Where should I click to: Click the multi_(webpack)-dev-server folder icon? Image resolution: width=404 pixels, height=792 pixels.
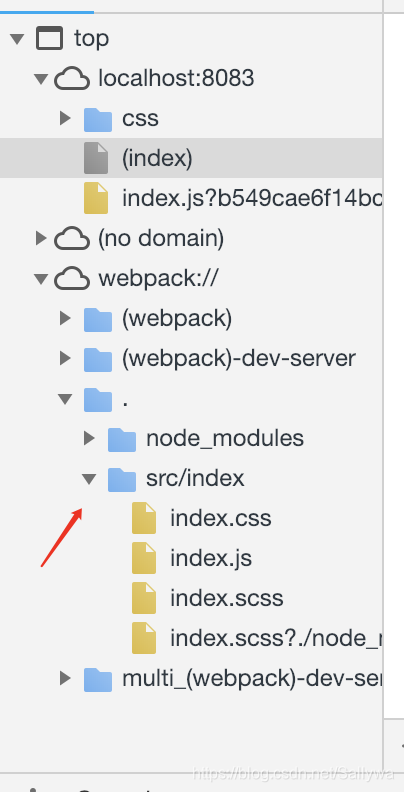[97, 678]
